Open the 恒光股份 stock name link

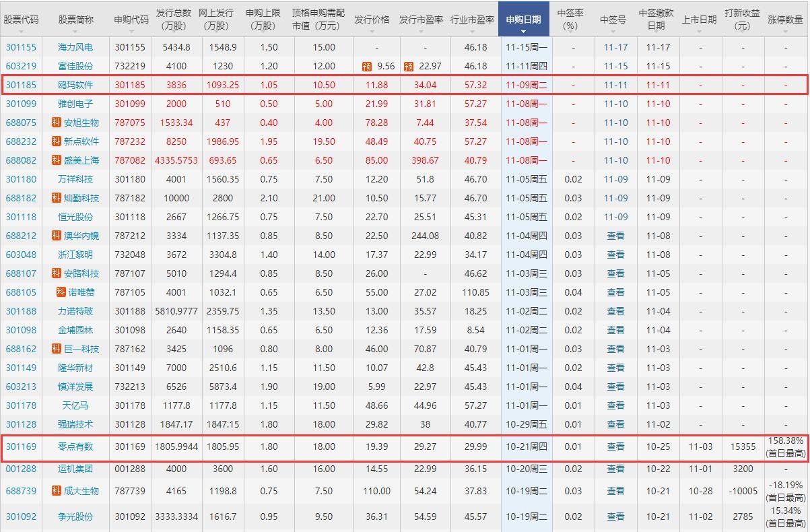pyautogui.click(x=75, y=217)
